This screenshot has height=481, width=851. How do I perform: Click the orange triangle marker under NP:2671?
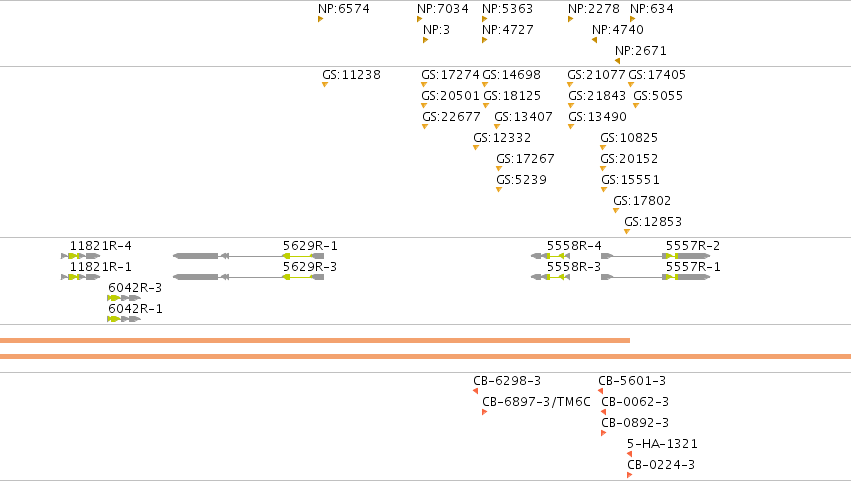coord(618,61)
